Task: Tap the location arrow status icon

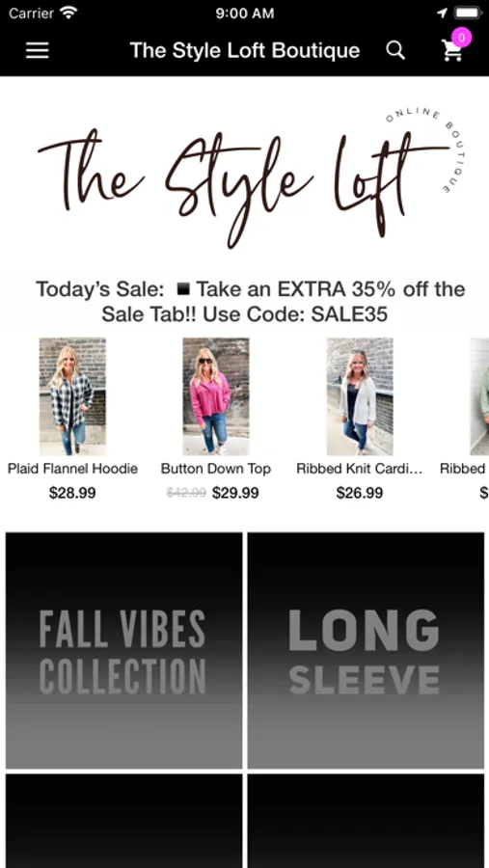Action: pyautogui.click(x=442, y=13)
